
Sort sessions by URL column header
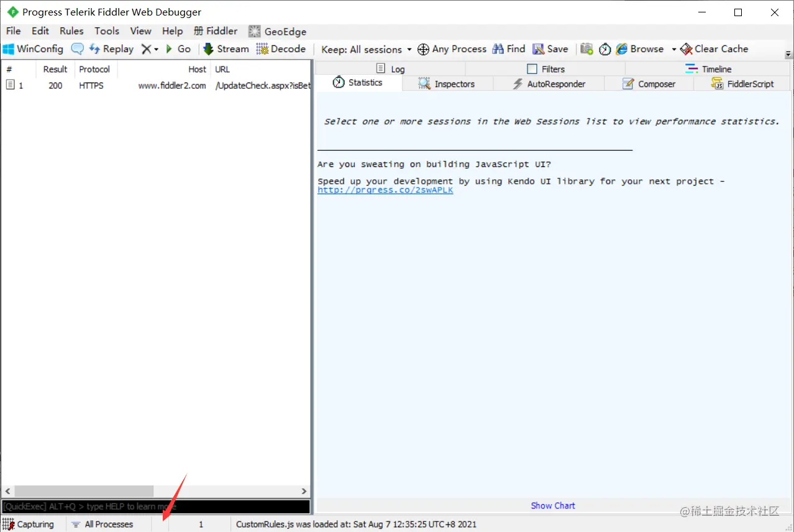tap(260, 69)
